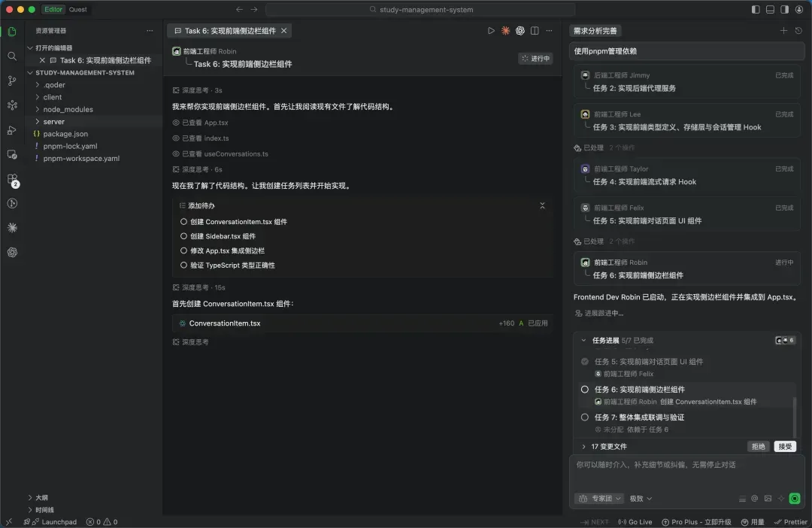Click the 接受 button for changed files
Image resolution: width=812 pixels, height=528 pixels.
[x=785, y=447]
